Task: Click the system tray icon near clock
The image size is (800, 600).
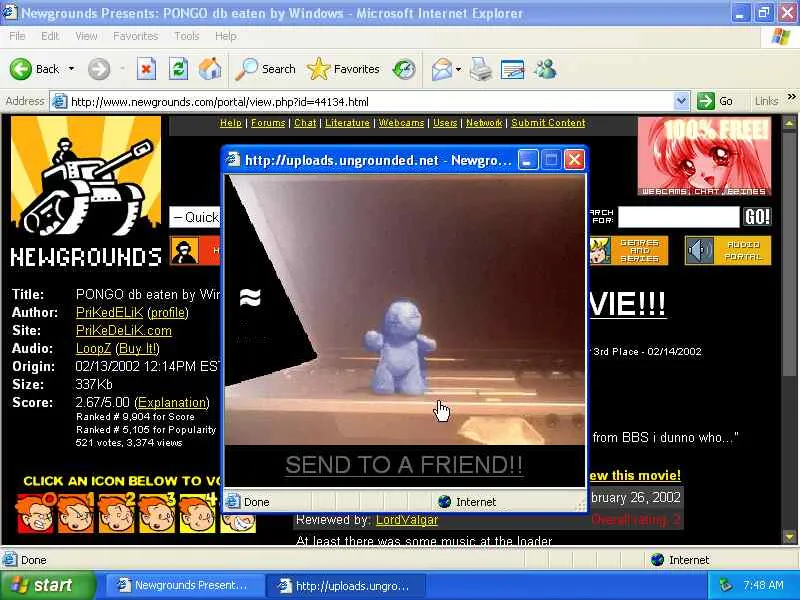Action: pos(726,585)
